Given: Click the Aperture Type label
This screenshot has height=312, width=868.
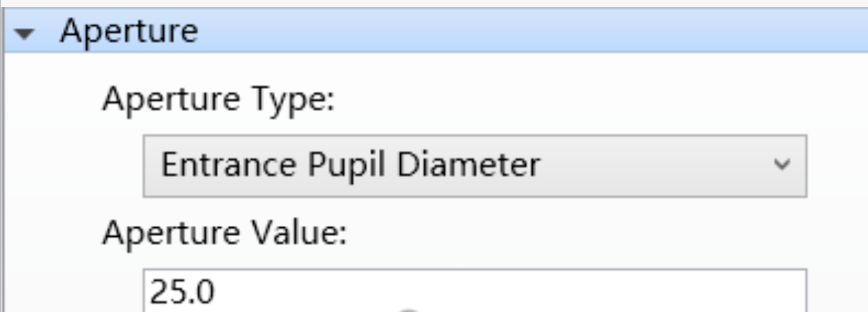Looking at the screenshot, I should (x=218, y=101).
